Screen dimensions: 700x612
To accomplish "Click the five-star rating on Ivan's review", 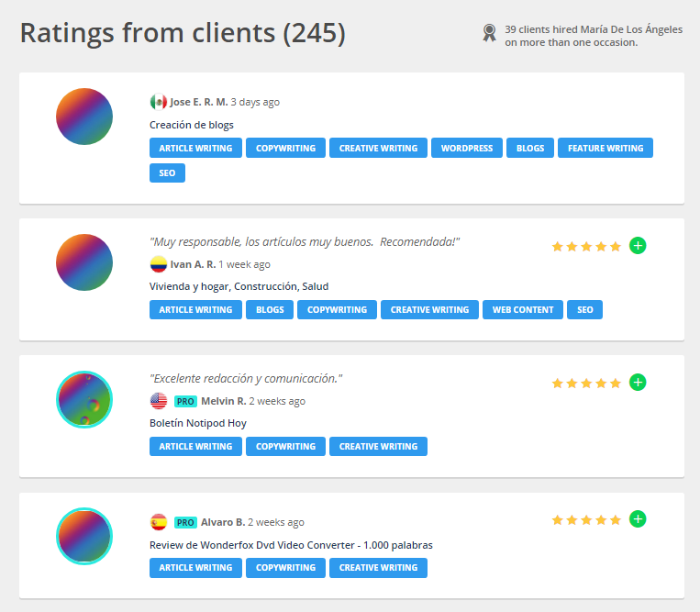I will click(585, 246).
